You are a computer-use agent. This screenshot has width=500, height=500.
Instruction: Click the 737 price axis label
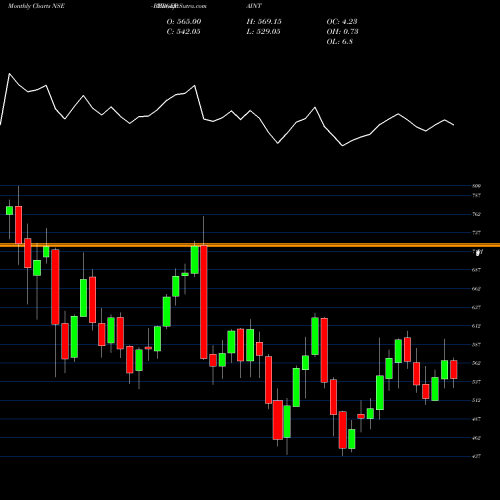coord(477,233)
